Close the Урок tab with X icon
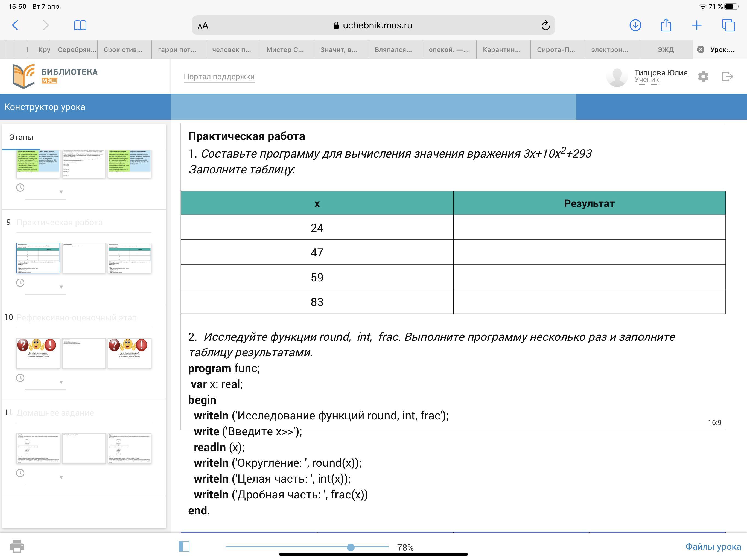The height and width of the screenshot is (560, 747). coord(701,49)
